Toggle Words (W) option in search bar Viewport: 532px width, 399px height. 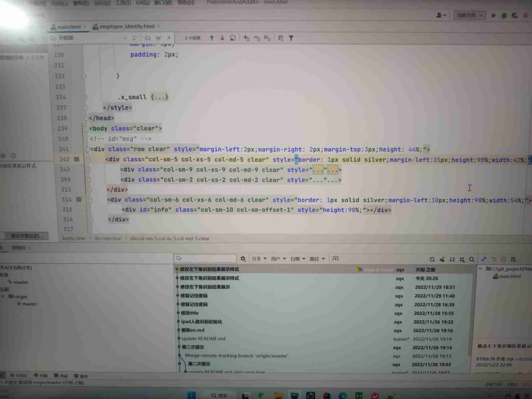(158, 38)
